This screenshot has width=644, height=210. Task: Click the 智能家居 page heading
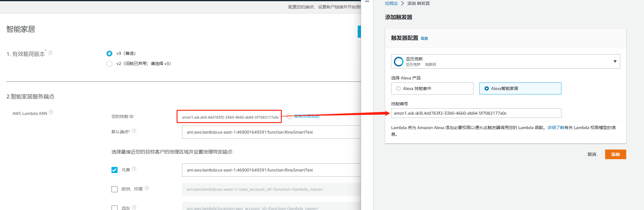[x=21, y=29]
